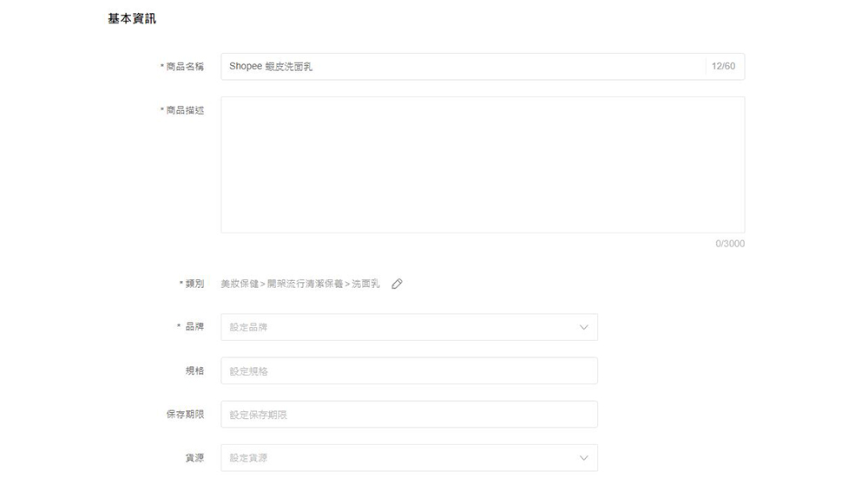Click the 商品描述 field label
Image resolution: width=868 pixels, height=491 pixels.
185,110
